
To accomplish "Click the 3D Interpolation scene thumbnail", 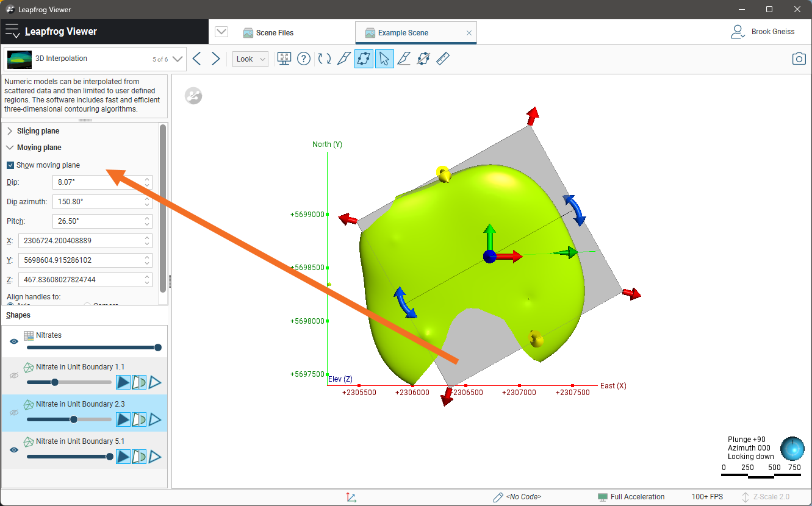I will click(20, 59).
